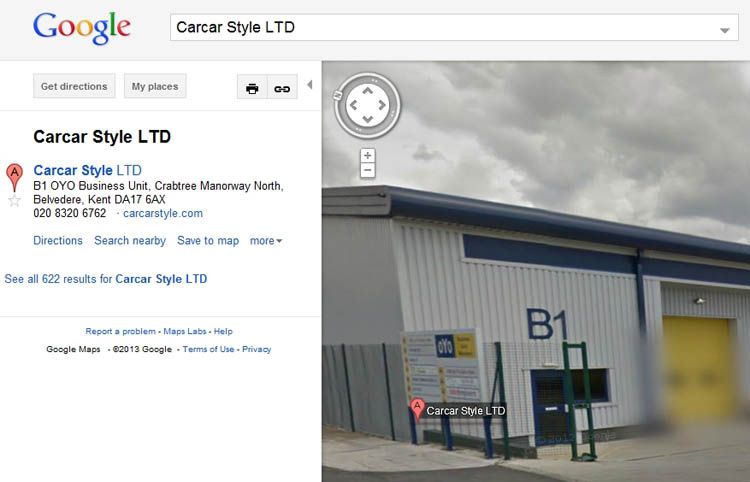Expand the 'more' options dropdown

266,241
